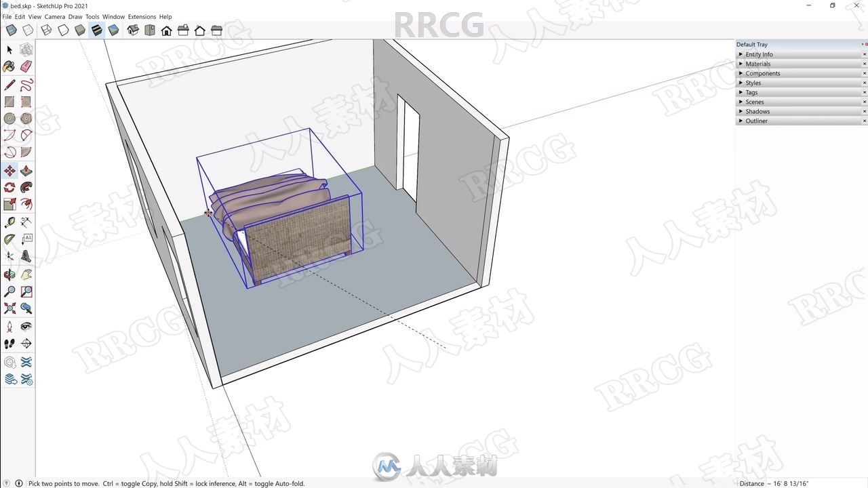This screenshot has height=488, width=868.
Task: Enable Wireframe face style
Action: click(x=46, y=30)
